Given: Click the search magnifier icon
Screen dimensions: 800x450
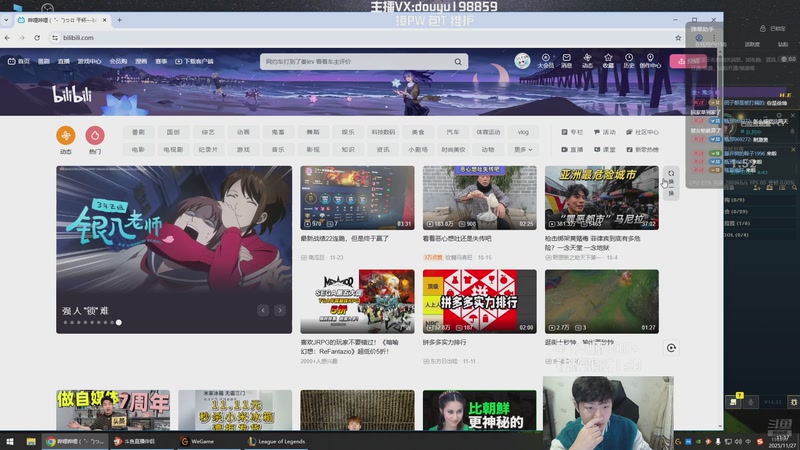Looking at the screenshot, I should [458, 62].
